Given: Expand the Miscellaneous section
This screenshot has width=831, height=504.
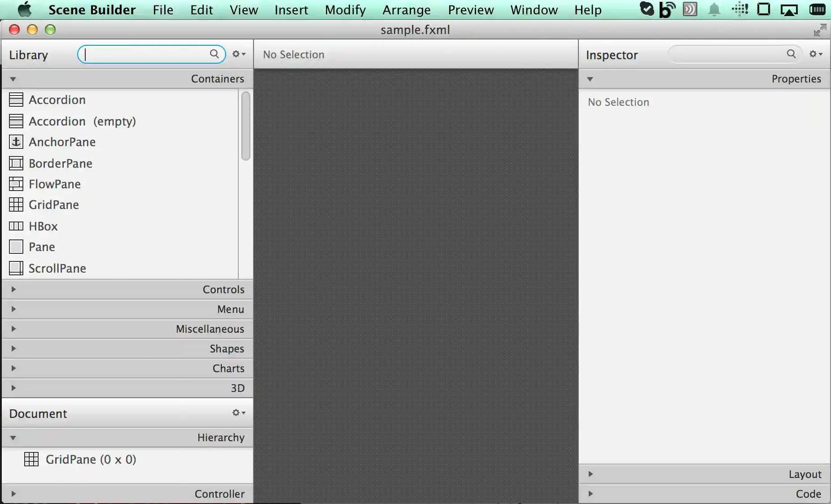Looking at the screenshot, I should pos(13,329).
